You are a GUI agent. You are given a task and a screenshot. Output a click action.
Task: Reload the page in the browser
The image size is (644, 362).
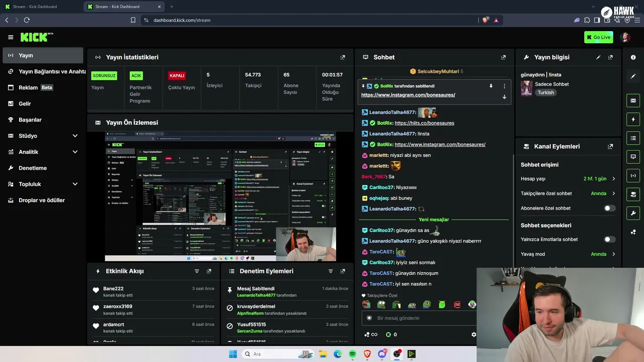(x=27, y=20)
